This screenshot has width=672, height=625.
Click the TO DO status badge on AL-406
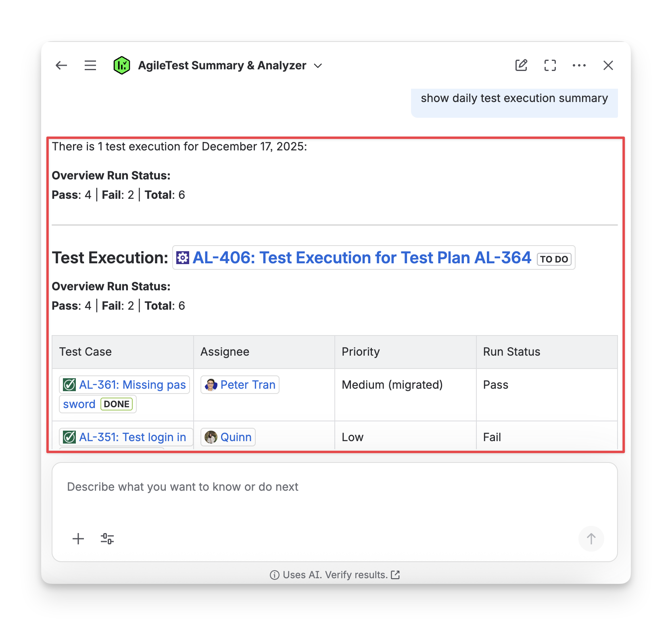coord(554,259)
